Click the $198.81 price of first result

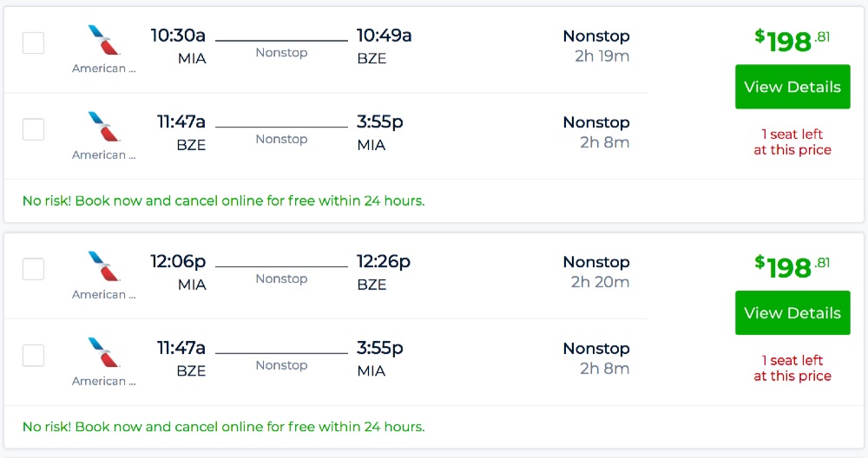click(x=792, y=40)
